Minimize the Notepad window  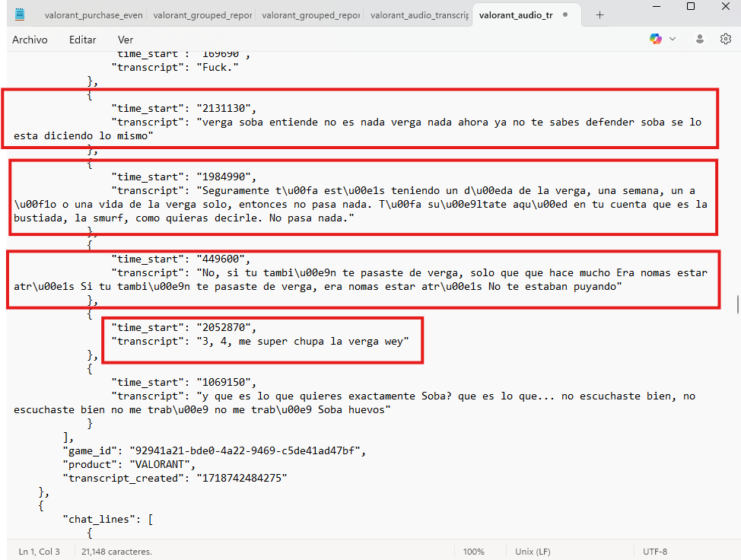click(x=657, y=7)
